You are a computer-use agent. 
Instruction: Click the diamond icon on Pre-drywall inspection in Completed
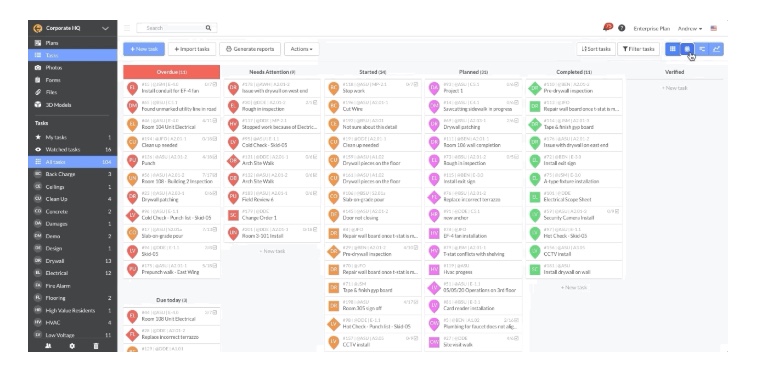click(x=535, y=88)
